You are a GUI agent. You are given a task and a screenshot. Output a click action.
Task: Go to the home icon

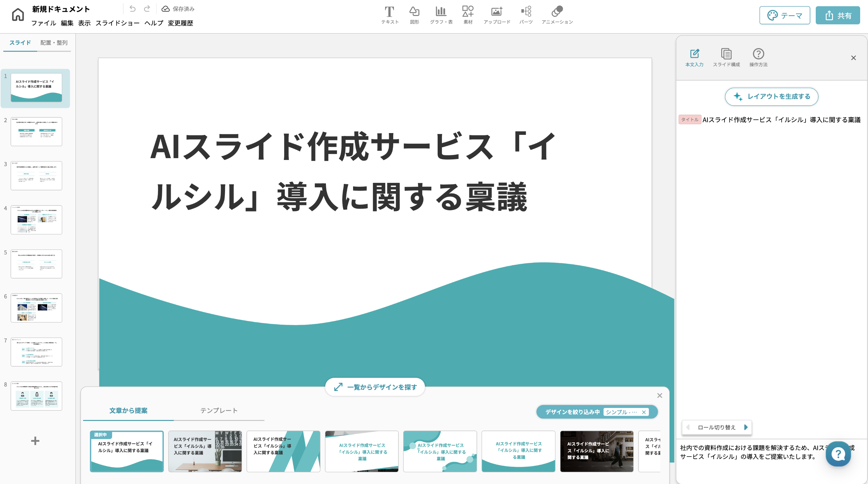pos(18,15)
